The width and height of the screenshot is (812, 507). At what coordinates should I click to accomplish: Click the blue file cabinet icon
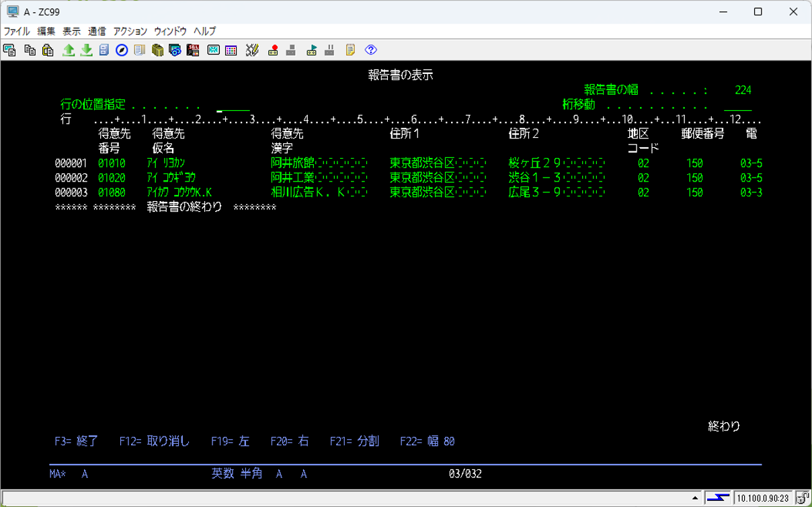tap(104, 50)
